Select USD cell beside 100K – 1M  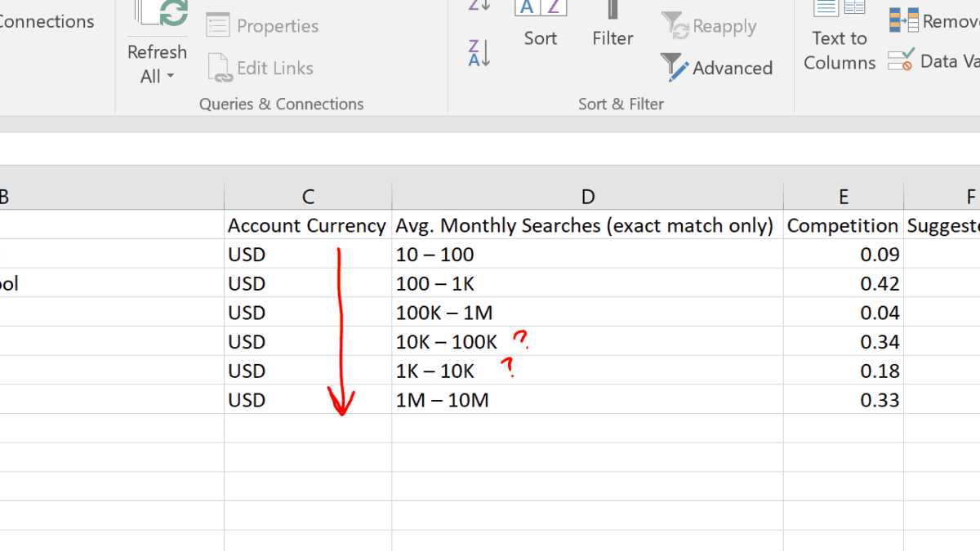(x=308, y=313)
